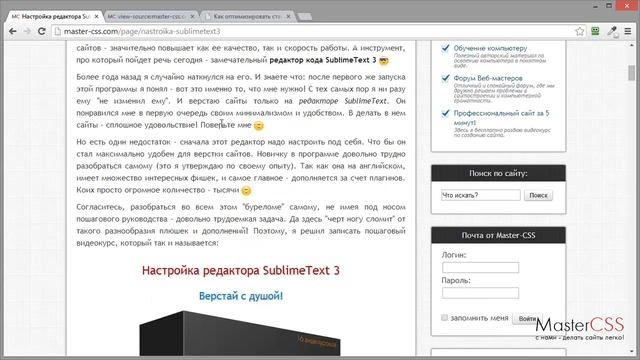Open a new tab
640x360 pixels.
304,17
